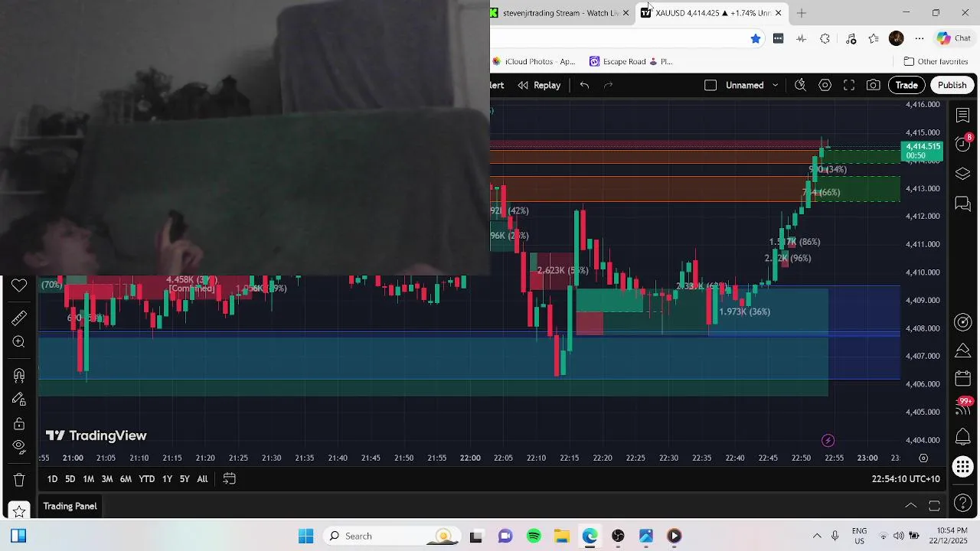Image resolution: width=980 pixels, height=551 pixels.
Task: Toggle stay in drawing mode pencil-lock
Action: (19, 399)
